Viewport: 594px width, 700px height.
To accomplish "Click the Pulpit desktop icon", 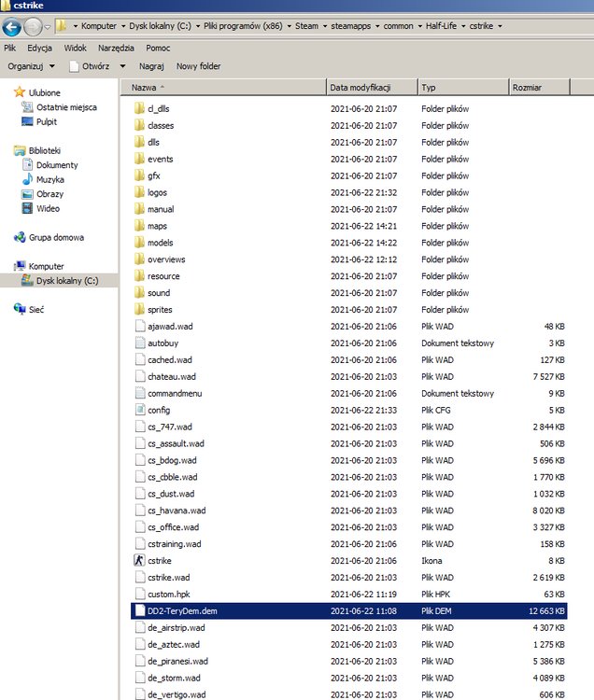I will pyautogui.click(x=27, y=121).
